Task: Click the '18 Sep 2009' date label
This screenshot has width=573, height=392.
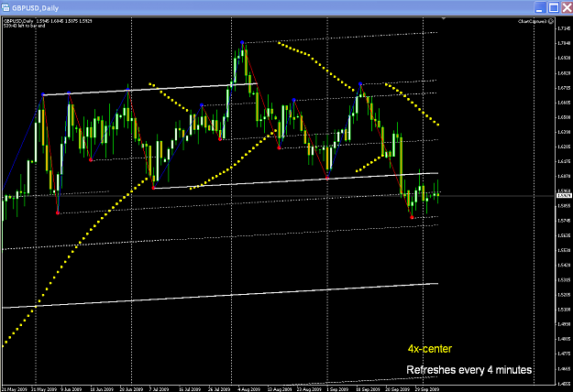Action: tap(368, 389)
